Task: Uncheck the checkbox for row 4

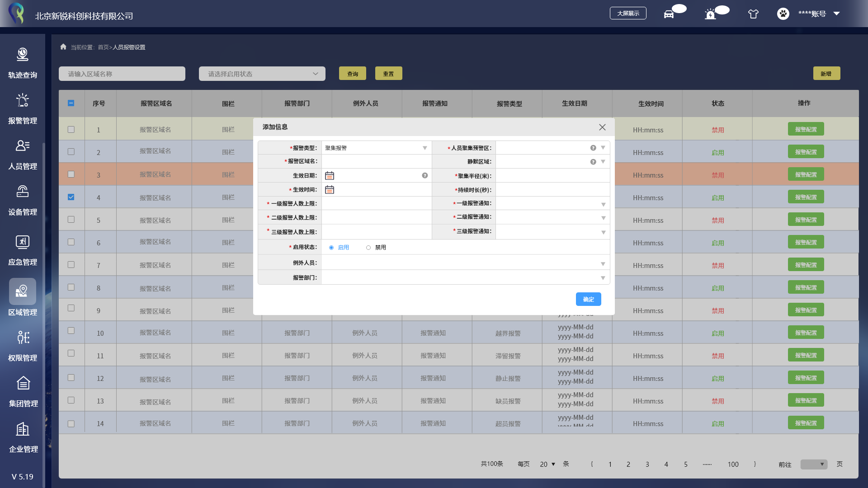Action: click(x=71, y=197)
